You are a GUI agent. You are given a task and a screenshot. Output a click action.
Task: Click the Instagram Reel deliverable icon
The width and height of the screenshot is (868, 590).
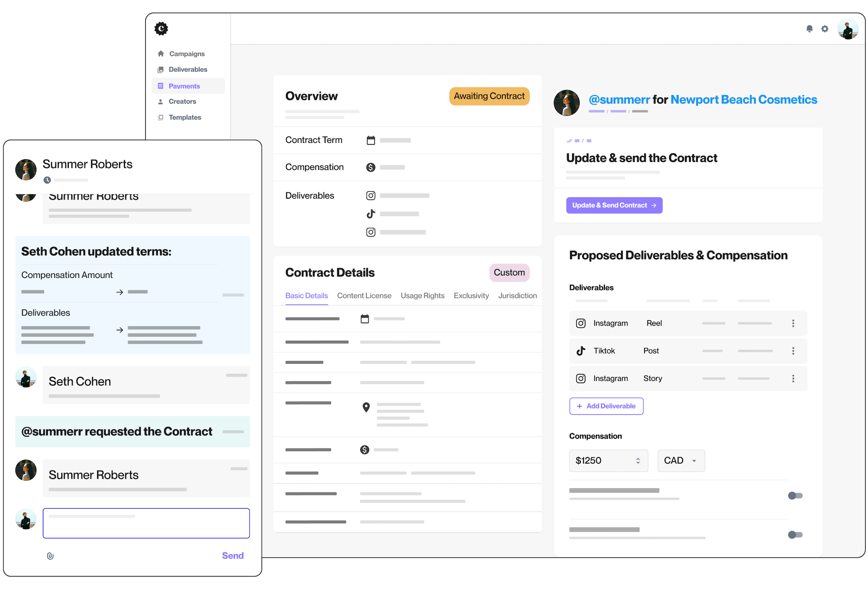coord(580,323)
